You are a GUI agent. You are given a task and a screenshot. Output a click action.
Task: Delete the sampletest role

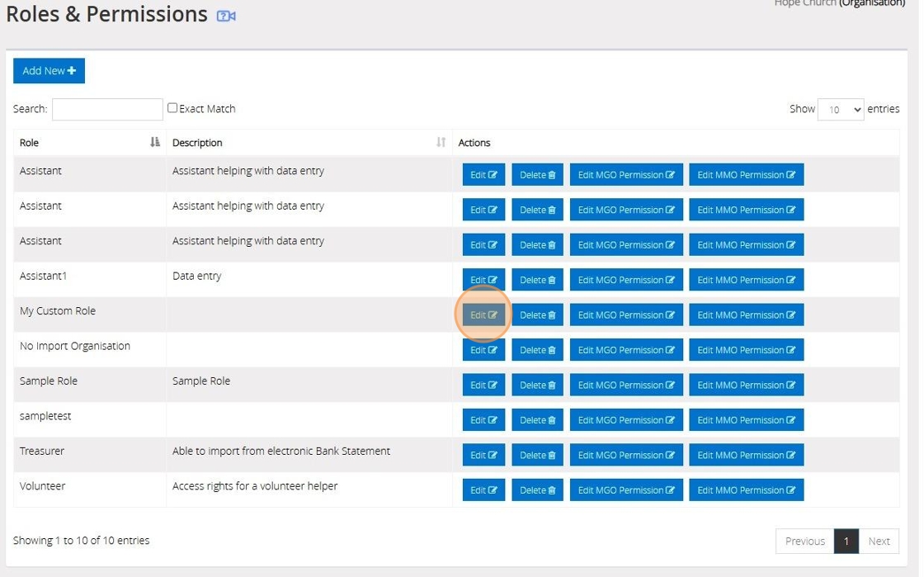(x=537, y=420)
